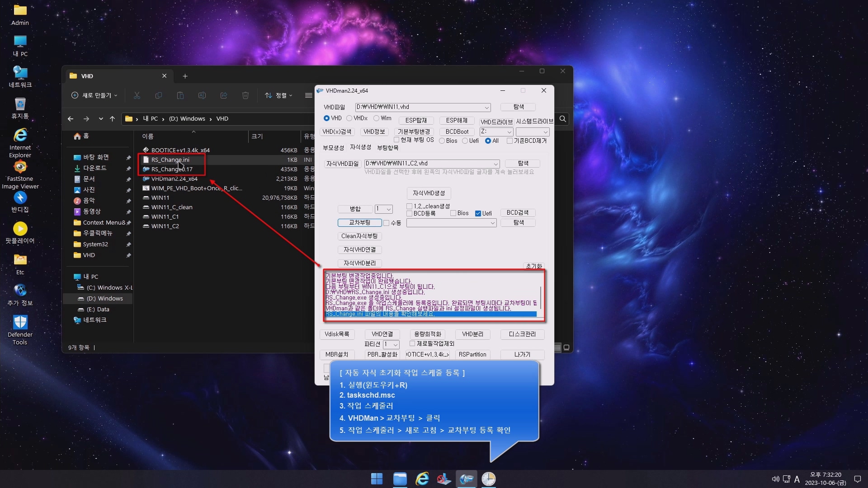Launch FastStone Image Viewer desktop icon
Viewport: 868px width, 488px height.
tap(20, 174)
